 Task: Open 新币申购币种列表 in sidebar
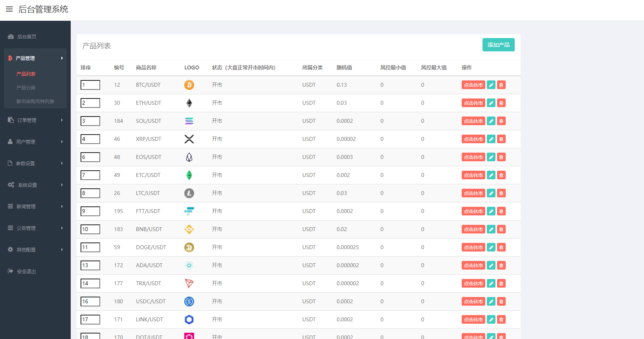[x=35, y=101]
